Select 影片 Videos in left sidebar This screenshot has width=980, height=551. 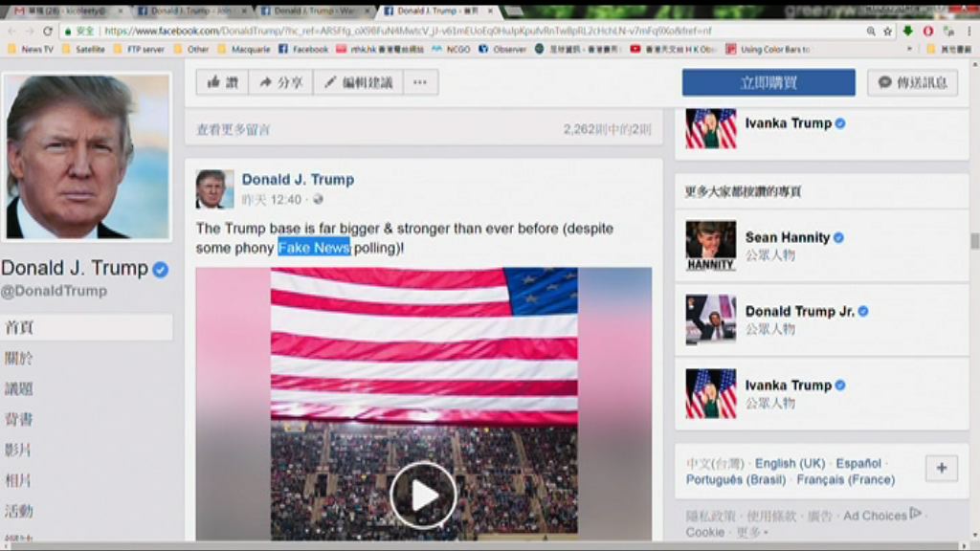pos(19,450)
